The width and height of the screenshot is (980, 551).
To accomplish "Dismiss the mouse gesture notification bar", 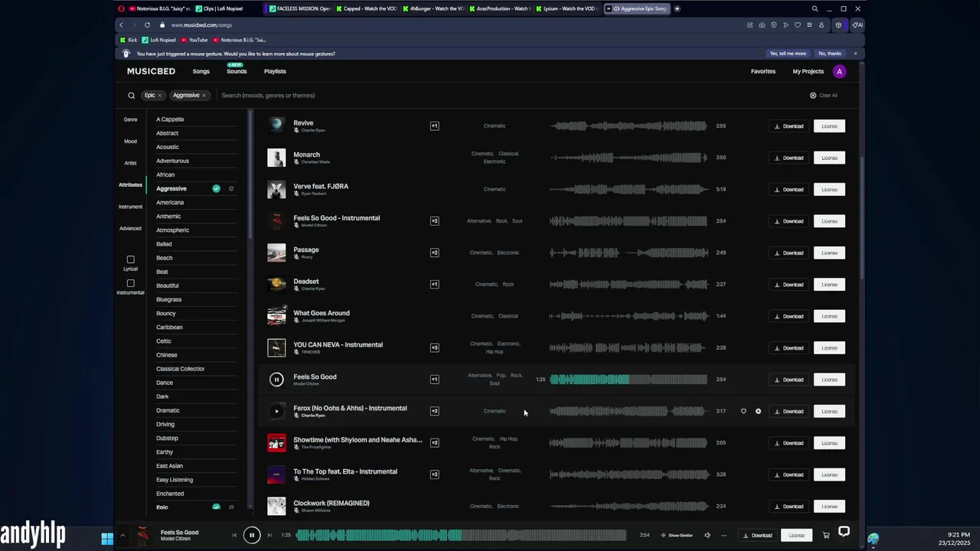I will (855, 54).
